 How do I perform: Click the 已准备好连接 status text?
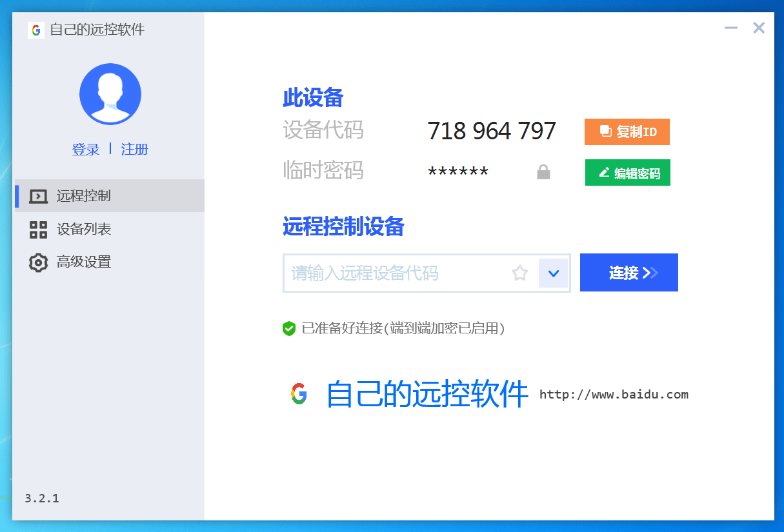(403, 328)
